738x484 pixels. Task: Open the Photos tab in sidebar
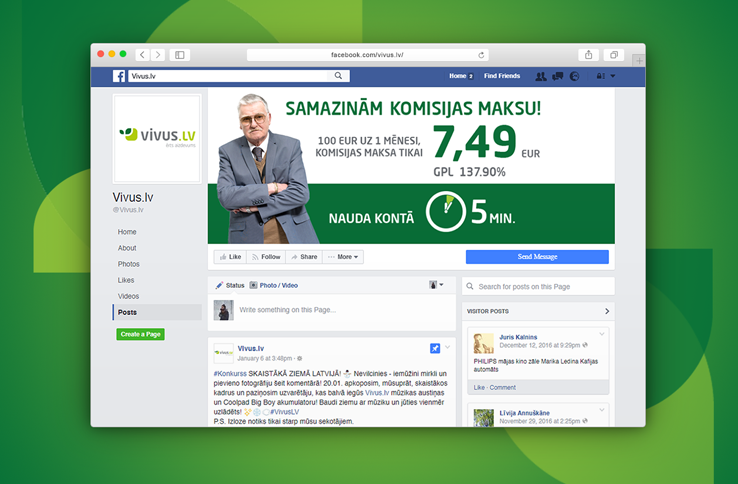129,264
